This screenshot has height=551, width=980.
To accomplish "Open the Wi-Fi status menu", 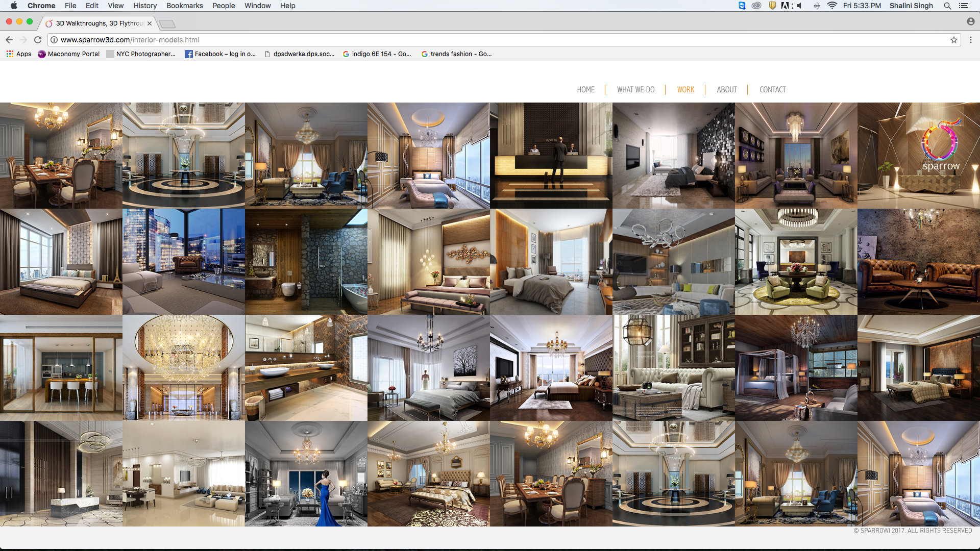I will pos(832,6).
